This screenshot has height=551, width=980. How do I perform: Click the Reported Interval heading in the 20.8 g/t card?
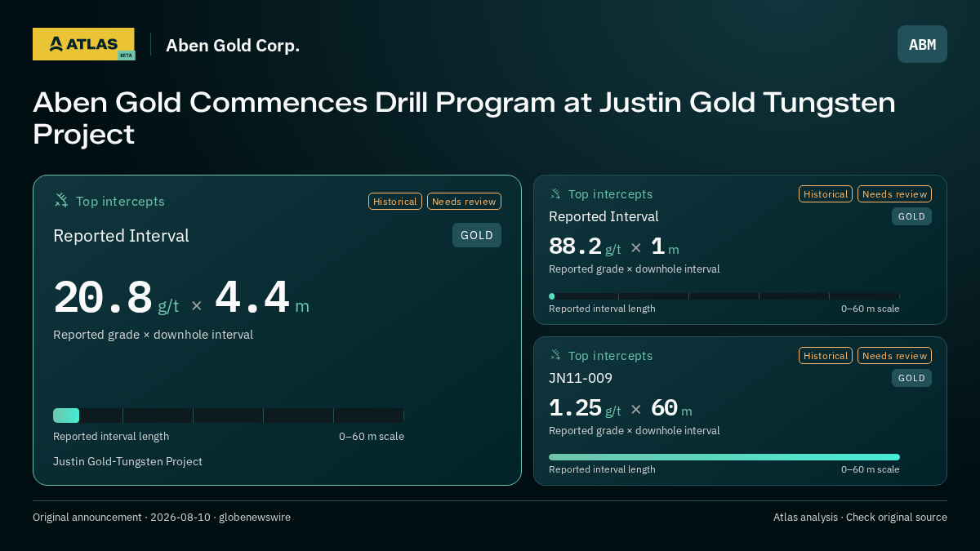(121, 236)
